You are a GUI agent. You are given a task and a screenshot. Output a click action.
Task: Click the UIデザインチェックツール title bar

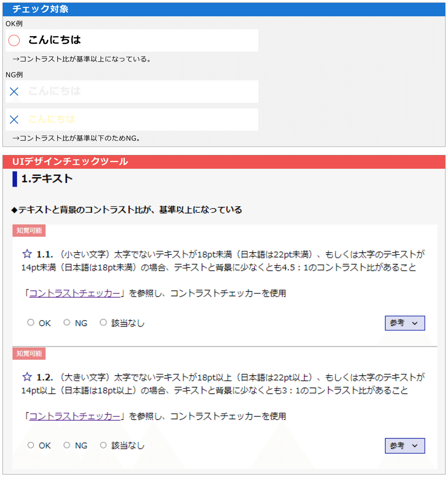coord(69,162)
